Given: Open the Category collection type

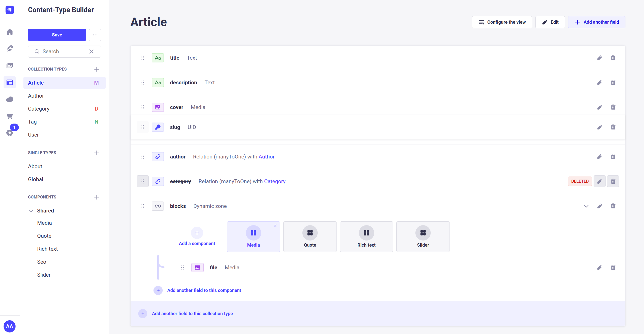Looking at the screenshot, I should [x=39, y=109].
